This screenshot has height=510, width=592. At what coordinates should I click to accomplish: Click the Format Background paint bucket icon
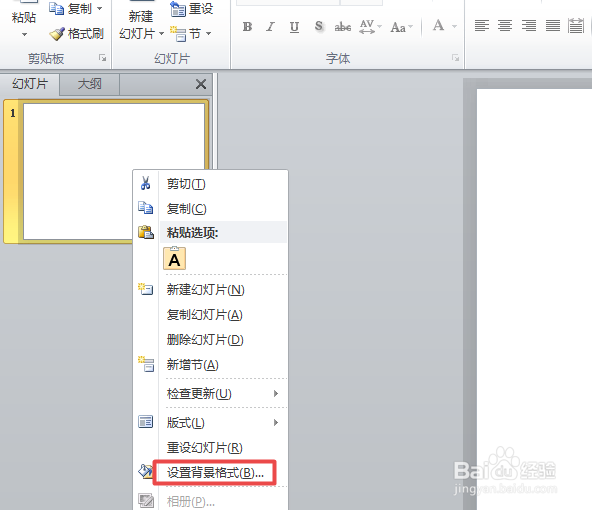[146, 471]
